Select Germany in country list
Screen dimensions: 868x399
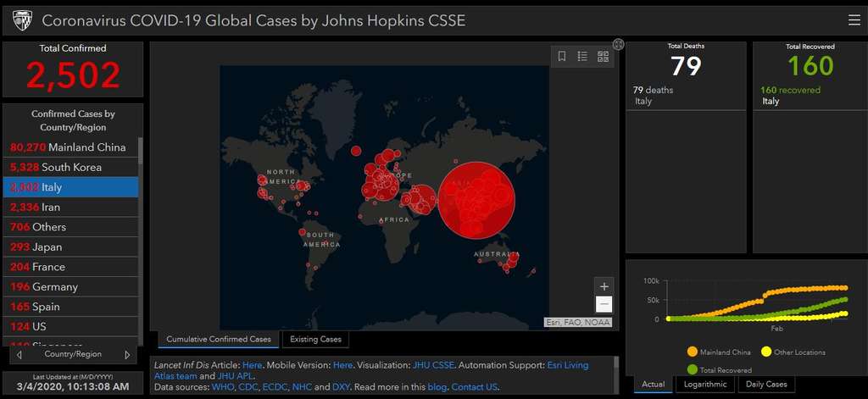[71, 286]
